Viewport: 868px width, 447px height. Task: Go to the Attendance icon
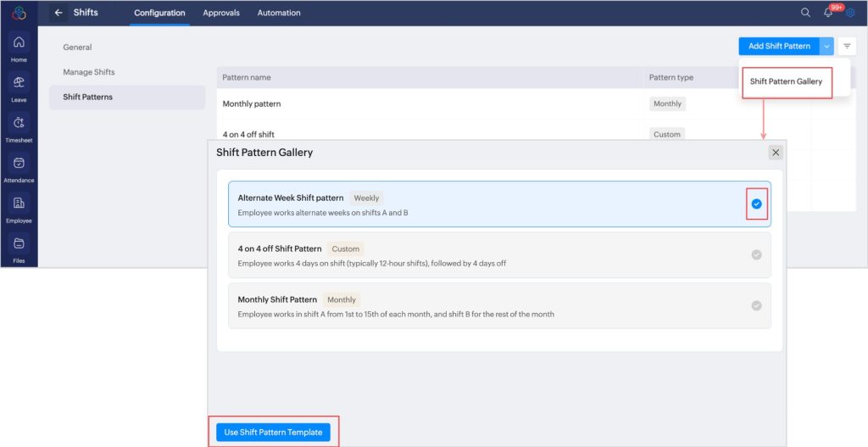[x=19, y=164]
